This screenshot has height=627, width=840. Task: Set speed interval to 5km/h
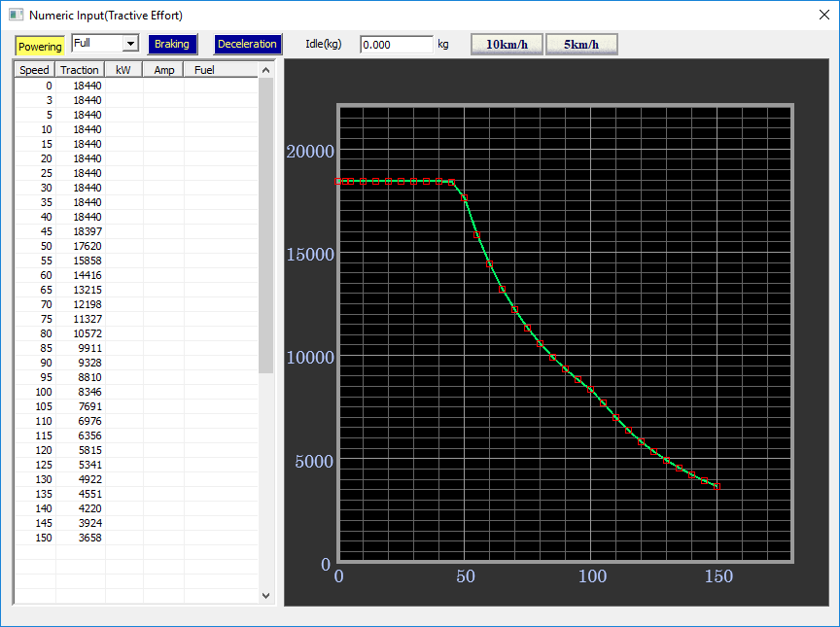[x=581, y=45]
